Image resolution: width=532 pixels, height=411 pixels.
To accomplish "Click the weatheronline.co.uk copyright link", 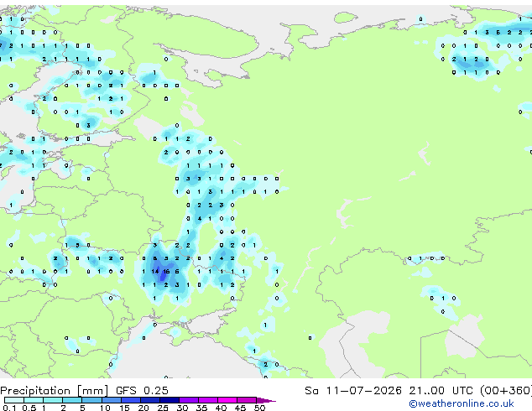I will click(462, 403).
